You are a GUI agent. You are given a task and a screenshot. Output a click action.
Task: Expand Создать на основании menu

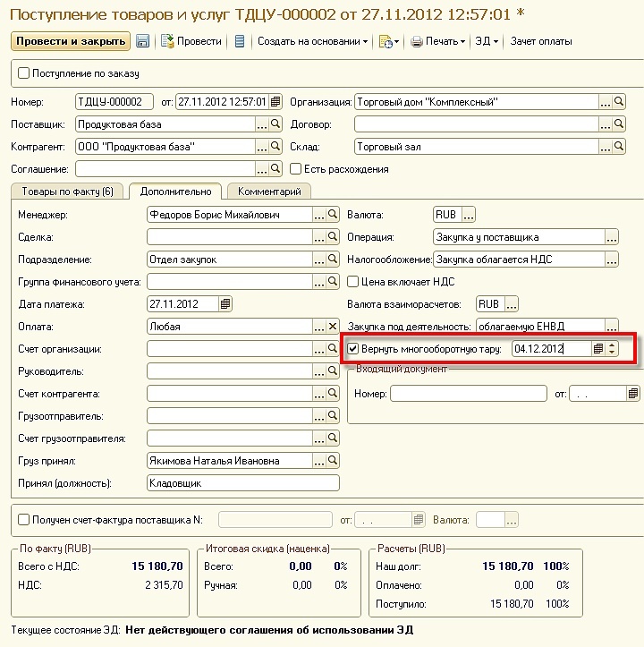pyautogui.click(x=312, y=41)
